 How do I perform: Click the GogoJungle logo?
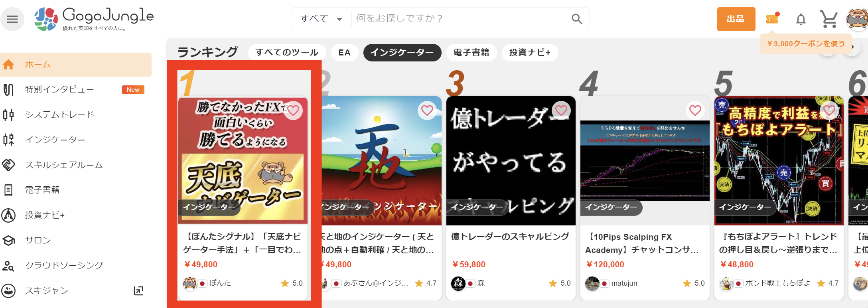(94, 19)
